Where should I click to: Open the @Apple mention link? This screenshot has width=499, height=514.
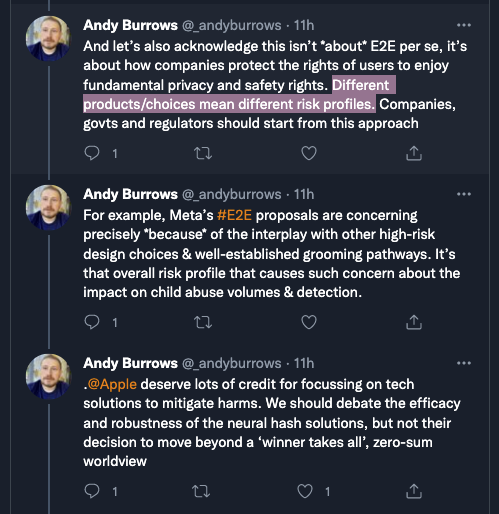112,384
